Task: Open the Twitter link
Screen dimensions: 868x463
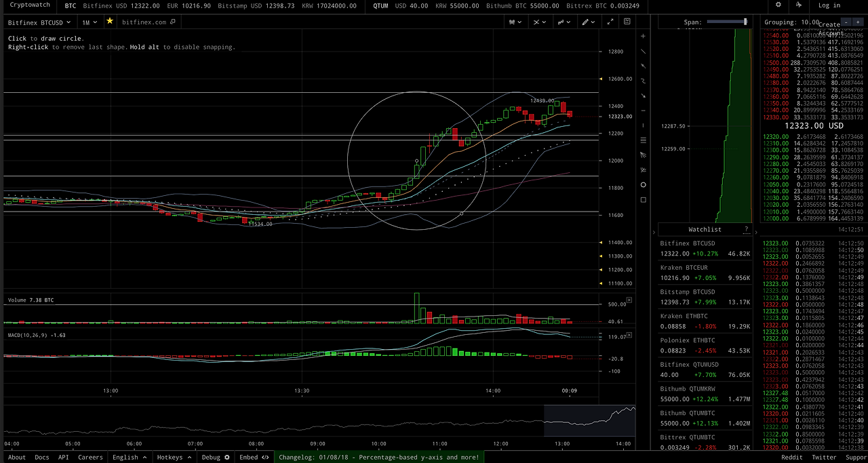Action: pos(824,457)
